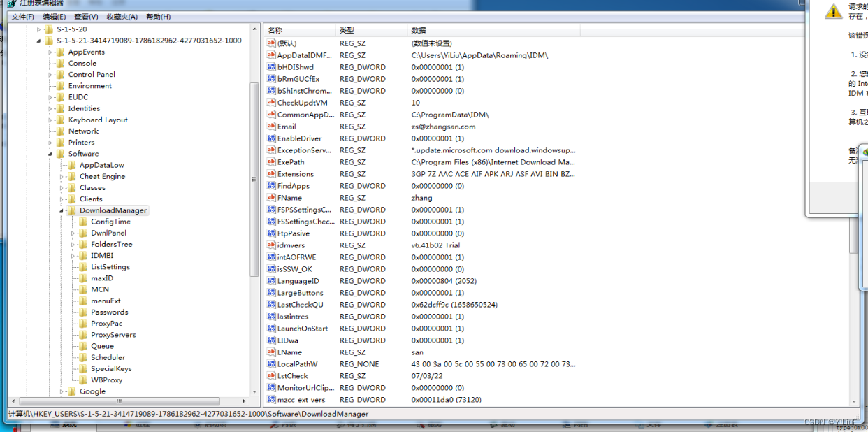
Task: Select the Queue key
Action: tap(102, 346)
